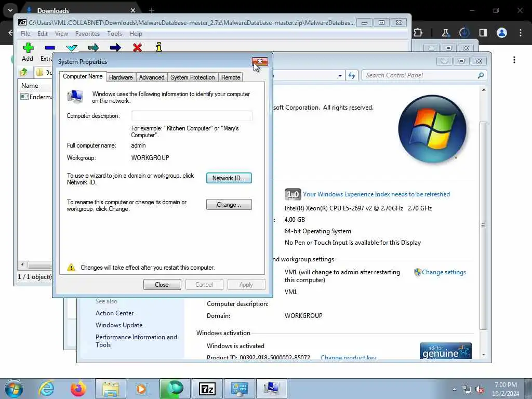Click the 7-Zip Add toolbar icon
Image resolution: width=532 pixels, height=399 pixels.
pyautogui.click(x=28, y=47)
